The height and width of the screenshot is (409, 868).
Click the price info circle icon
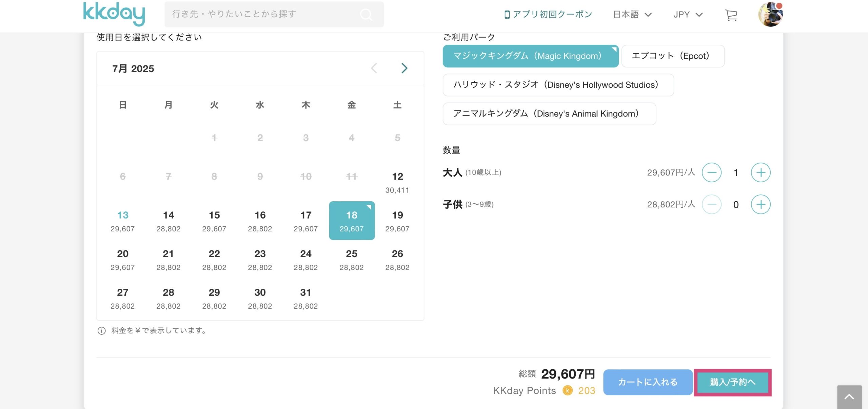(101, 331)
